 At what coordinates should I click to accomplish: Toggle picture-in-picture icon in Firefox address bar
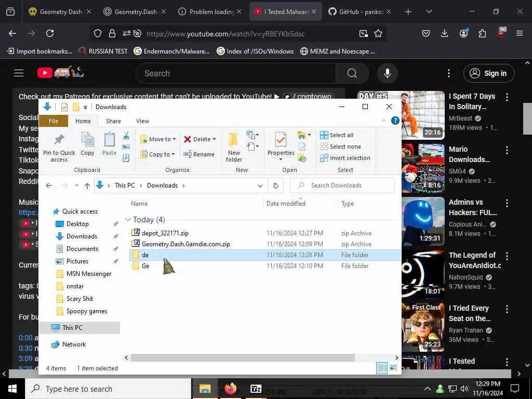tap(363, 33)
